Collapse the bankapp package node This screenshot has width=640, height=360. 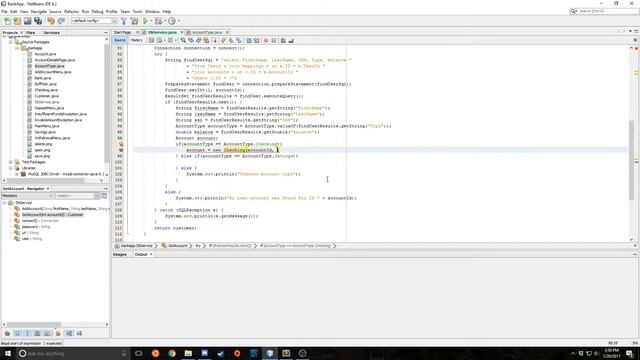coord(17,48)
